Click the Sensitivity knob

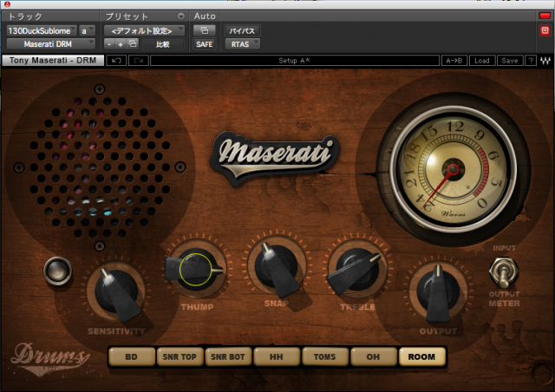(x=116, y=292)
